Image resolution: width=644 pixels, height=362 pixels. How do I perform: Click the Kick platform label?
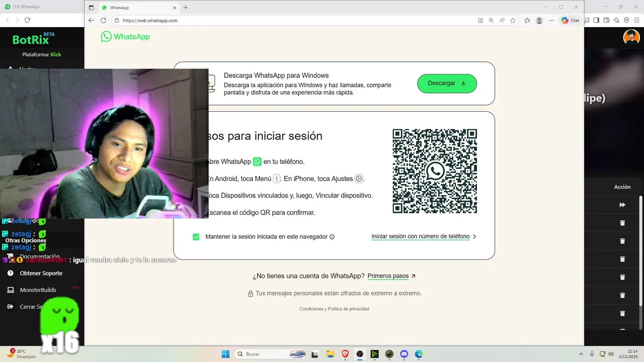coord(56,54)
